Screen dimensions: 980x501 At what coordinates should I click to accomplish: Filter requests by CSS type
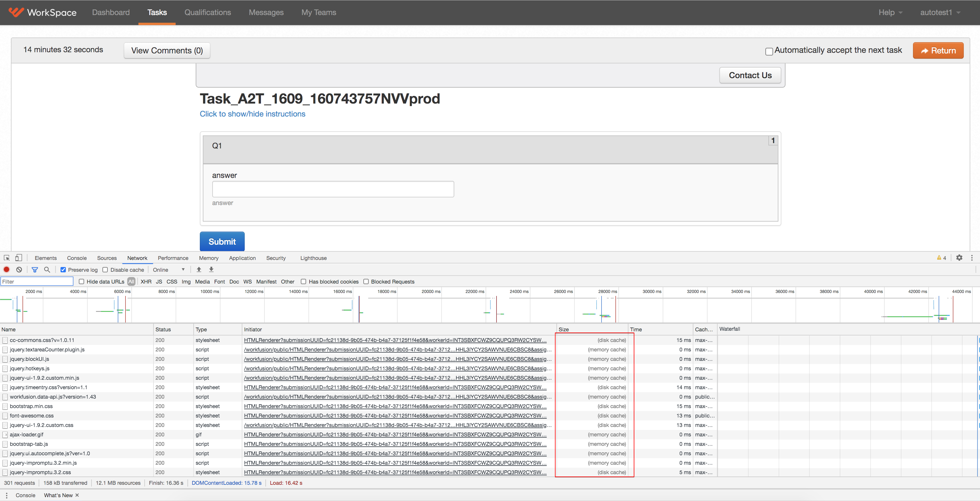(x=171, y=281)
